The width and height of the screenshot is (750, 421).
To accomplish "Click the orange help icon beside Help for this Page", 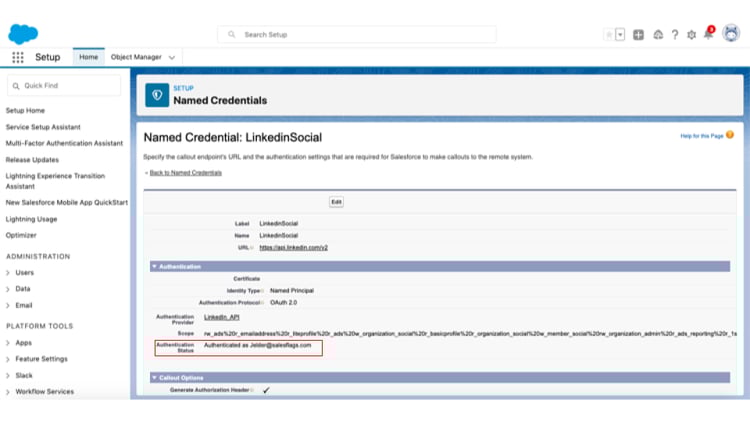I will point(729,135).
